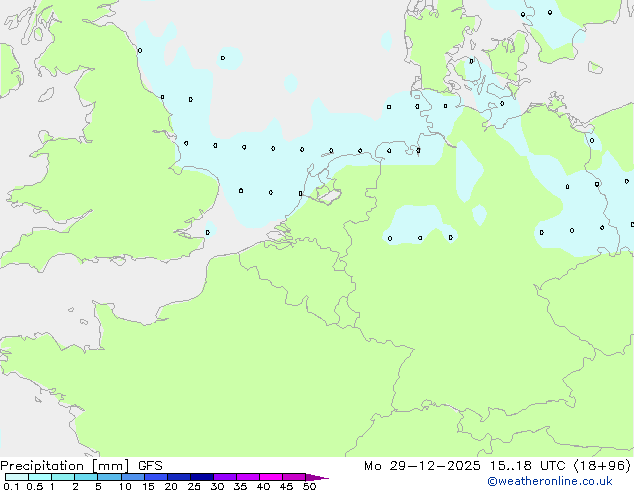Click the 45–50 mm legend swatch
This screenshot has height=490, width=634.
(294, 477)
